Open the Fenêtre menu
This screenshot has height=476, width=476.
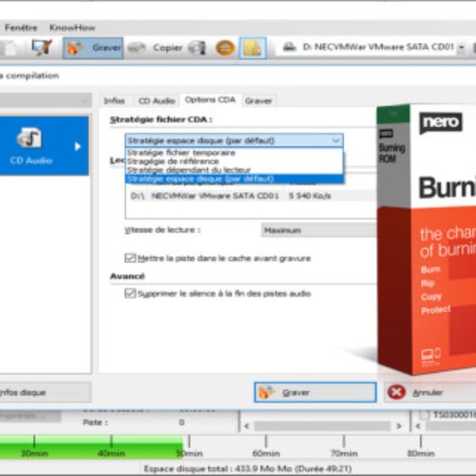[x=21, y=28]
